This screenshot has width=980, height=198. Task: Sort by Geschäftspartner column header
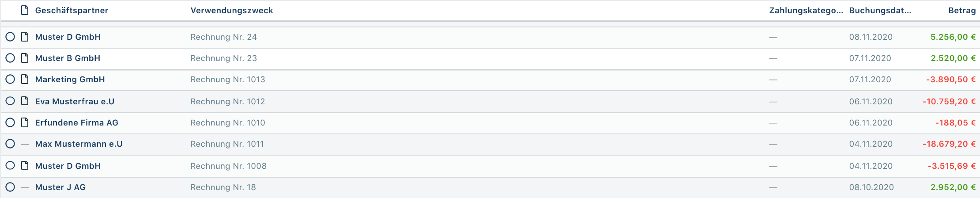pos(72,10)
